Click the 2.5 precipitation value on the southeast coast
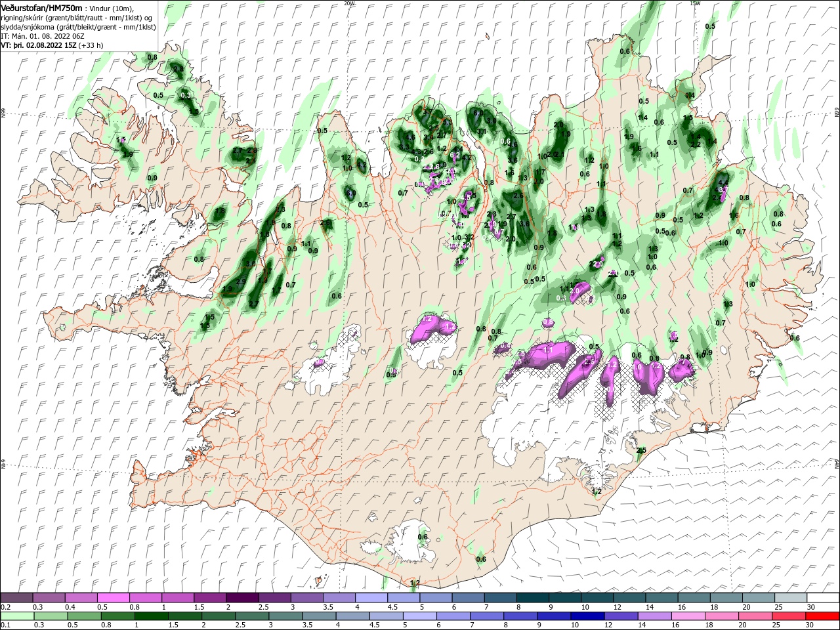The height and width of the screenshot is (630, 840). [x=642, y=450]
